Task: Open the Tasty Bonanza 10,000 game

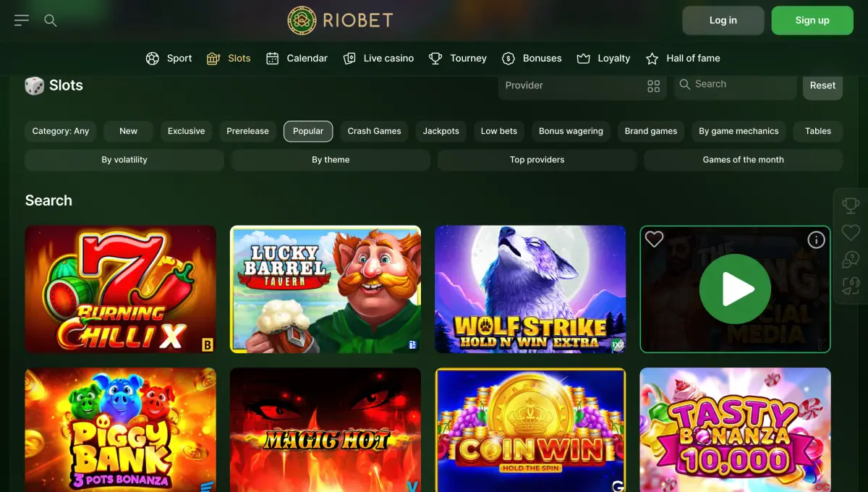Action: (x=735, y=430)
